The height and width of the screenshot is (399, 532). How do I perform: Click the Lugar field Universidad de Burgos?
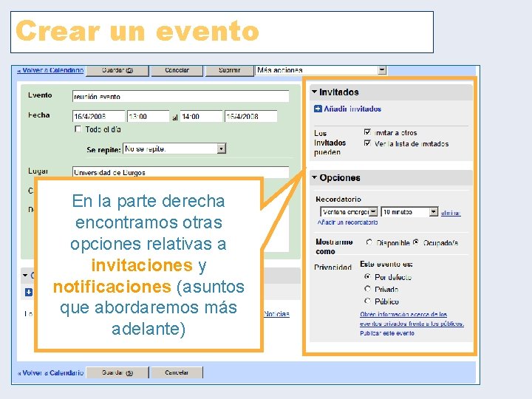tap(180, 172)
